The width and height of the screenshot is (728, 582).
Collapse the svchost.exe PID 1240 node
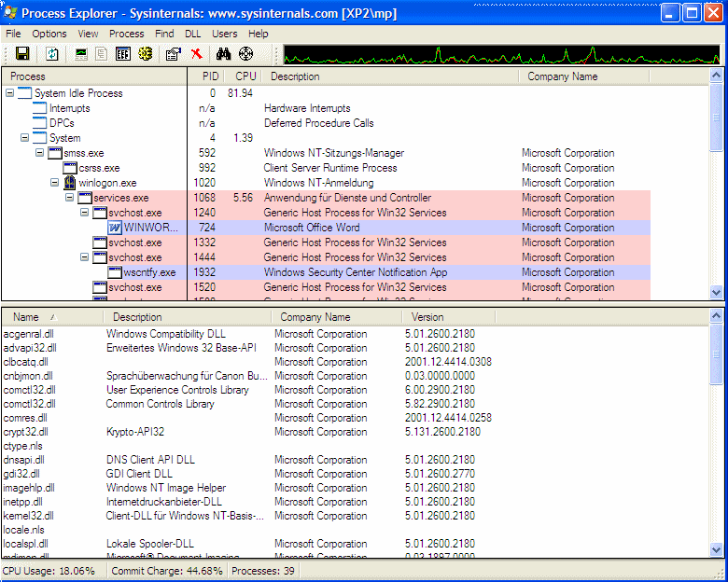click(x=85, y=213)
